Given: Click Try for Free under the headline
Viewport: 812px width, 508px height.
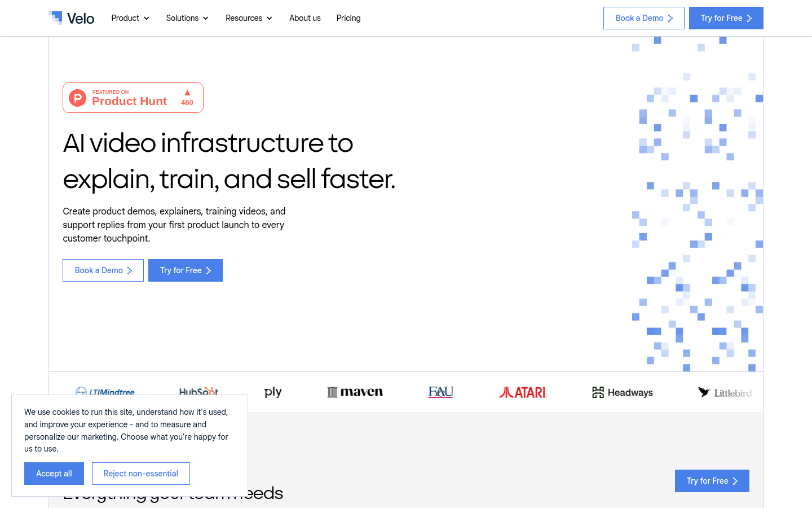Looking at the screenshot, I should (x=186, y=270).
